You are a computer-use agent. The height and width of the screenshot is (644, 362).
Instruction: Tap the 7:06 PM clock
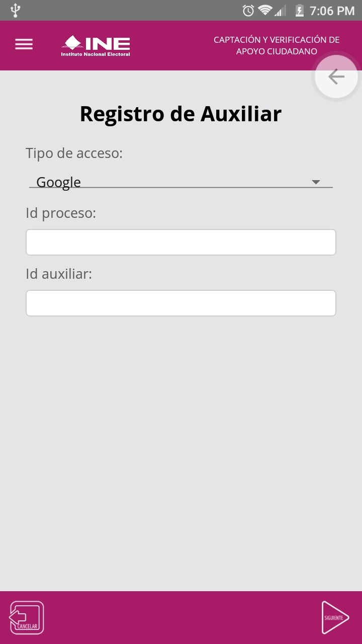(332, 11)
